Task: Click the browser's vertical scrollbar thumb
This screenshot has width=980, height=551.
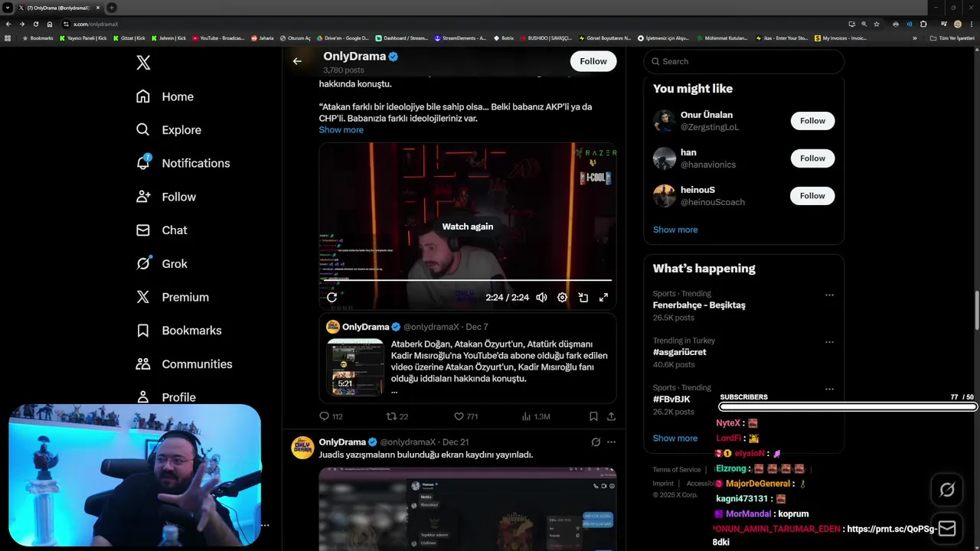Action: pos(976,310)
